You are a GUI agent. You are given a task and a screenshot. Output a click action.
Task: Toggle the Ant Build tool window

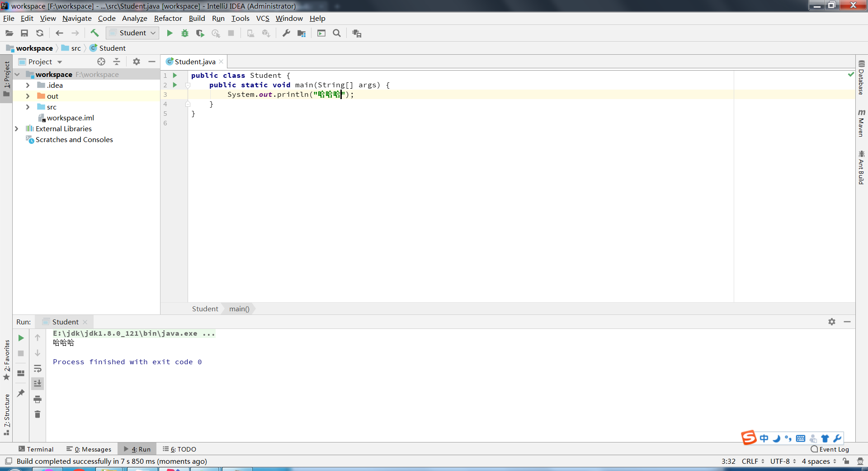[x=861, y=167]
